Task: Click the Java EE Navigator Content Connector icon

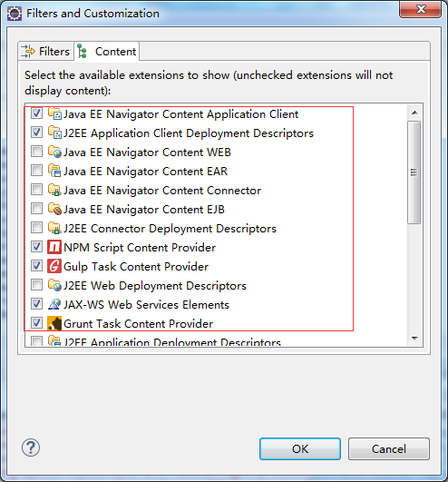Action: [54, 191]
